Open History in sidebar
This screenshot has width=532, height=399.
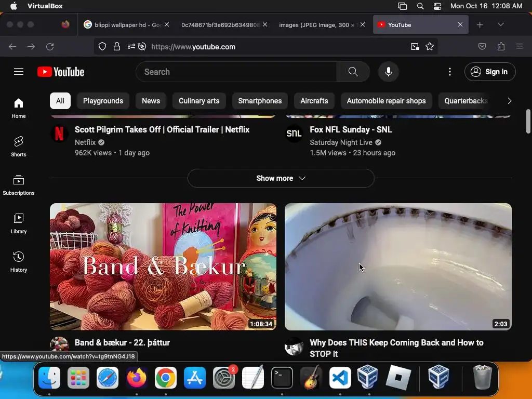19,262
